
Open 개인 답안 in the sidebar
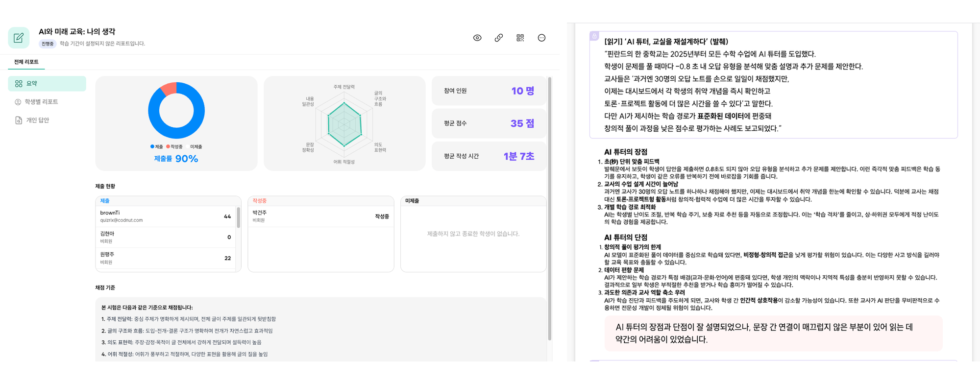tap(37, 120)
